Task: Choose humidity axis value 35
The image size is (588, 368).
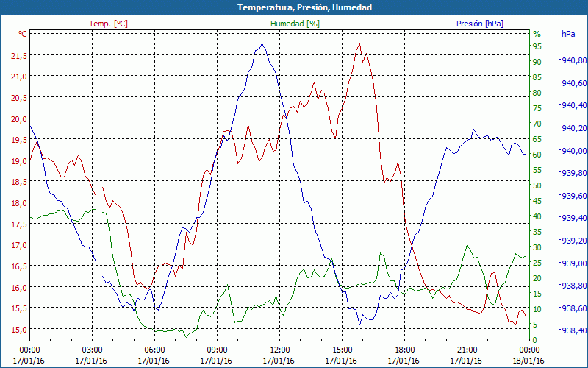Action: [x=537, y=232]
